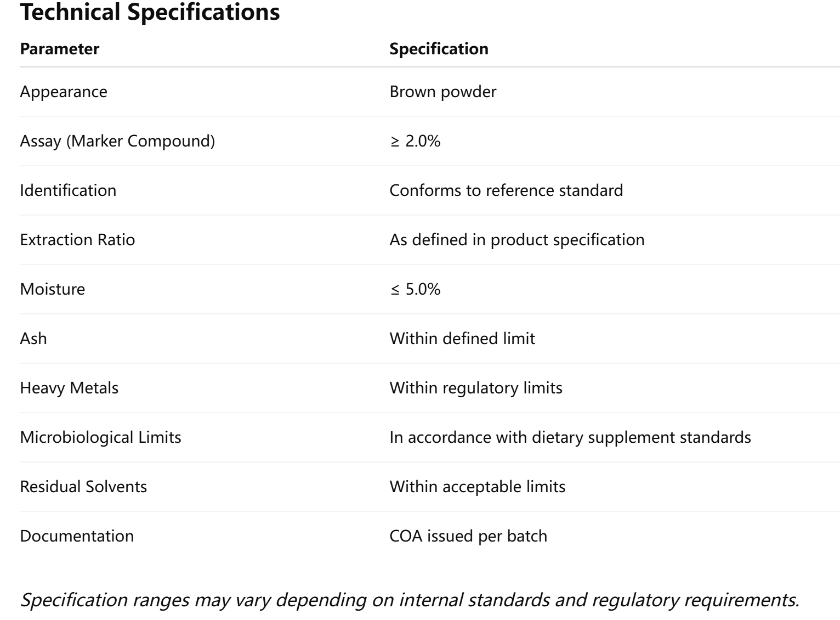
Task: Select the Residual Solvents row label
Action: [x=83, y=487]
